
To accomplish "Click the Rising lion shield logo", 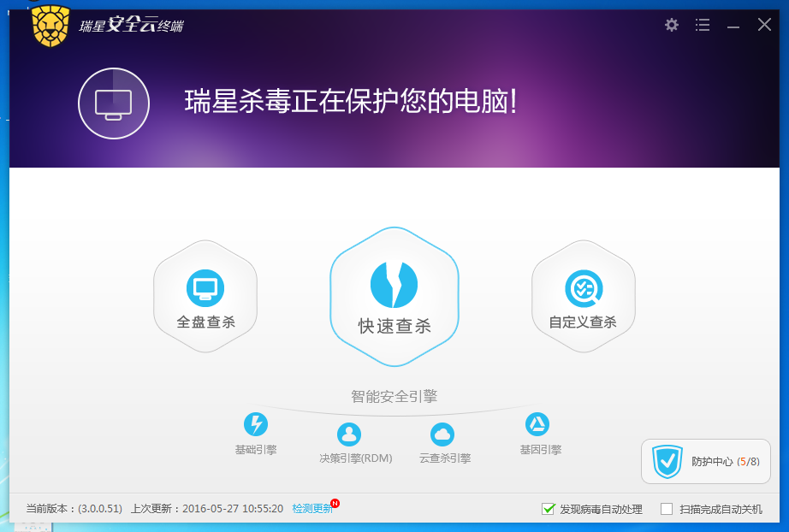I will point(50,27).
